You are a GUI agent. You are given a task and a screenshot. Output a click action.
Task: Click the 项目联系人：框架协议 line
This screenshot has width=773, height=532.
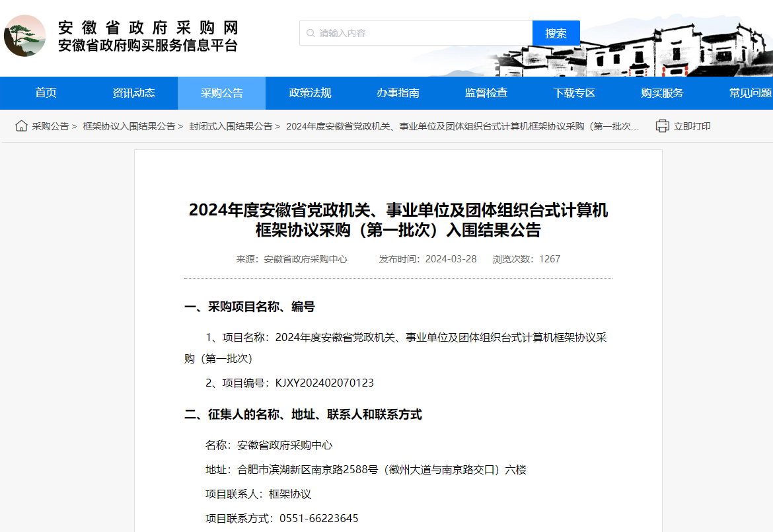(x=258, y=494)
